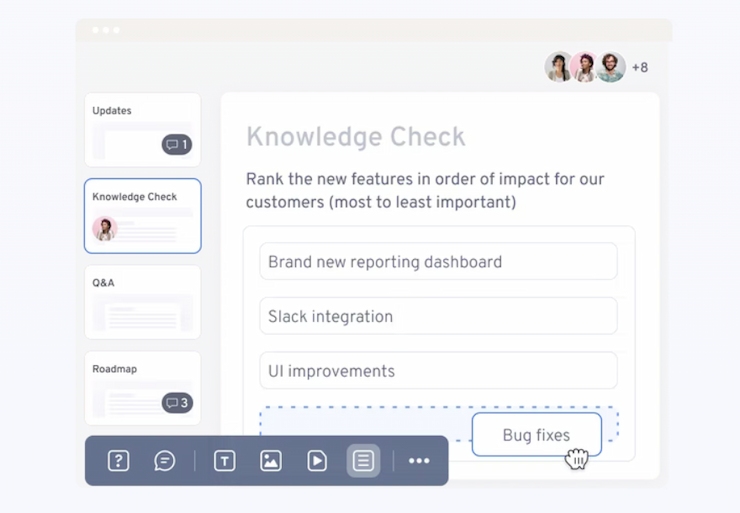The height and width of the screenshot is (513, 740).
Task: Add a video using the play icon
Action: tap(317, 461)
